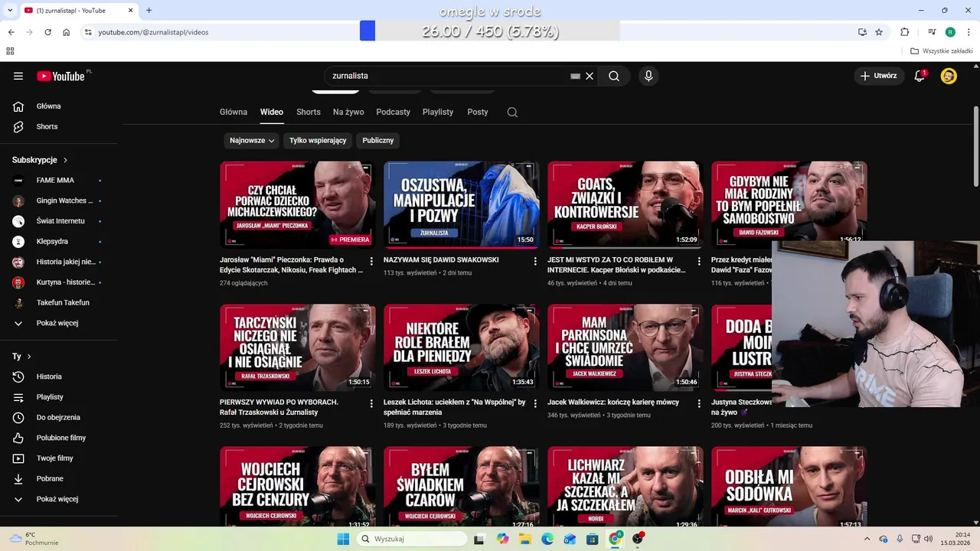Click the Utwórz create button
This screenshot has width=980, height=551.
point(878,76)
